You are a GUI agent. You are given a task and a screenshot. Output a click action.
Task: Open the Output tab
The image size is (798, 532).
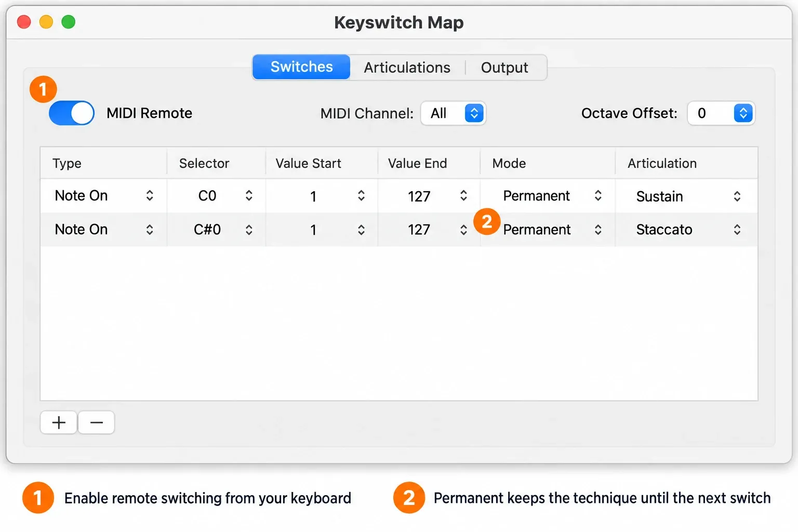(x=504, y=68)
